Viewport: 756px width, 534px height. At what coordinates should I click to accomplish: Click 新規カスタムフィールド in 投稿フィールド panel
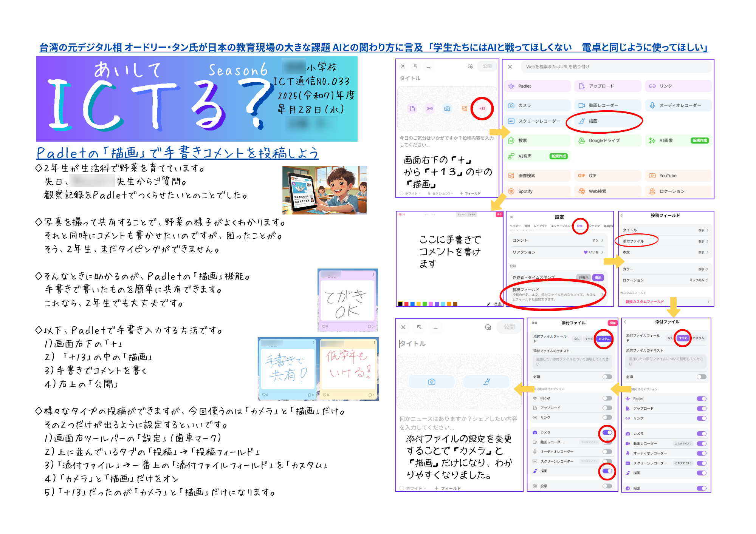tap(644, 302)
